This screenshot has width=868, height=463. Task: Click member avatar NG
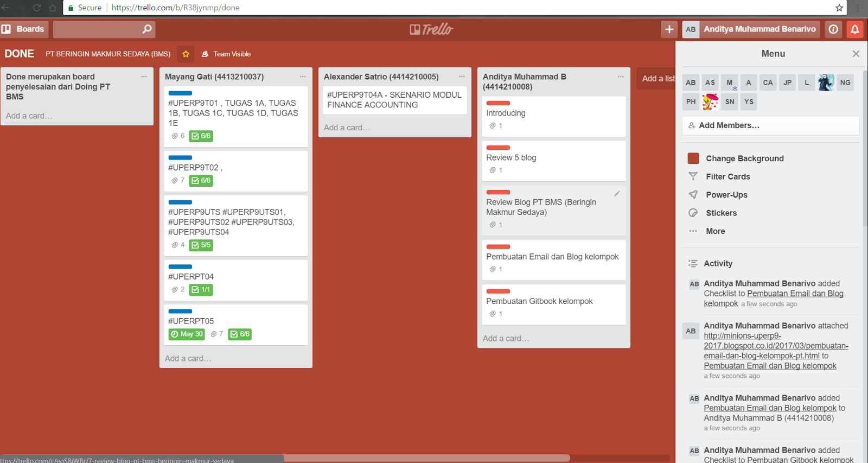(845, 83)
